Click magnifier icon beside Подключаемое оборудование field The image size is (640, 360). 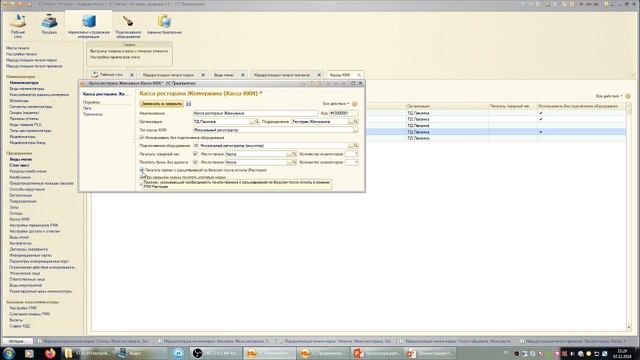[x=356, y=146]
